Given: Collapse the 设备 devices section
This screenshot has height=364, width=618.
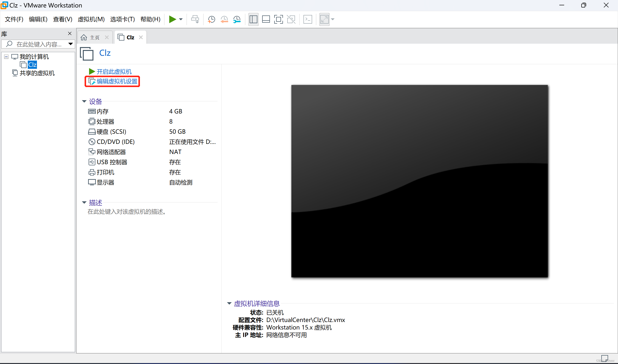Looking at the screenshot, I should tap(84, 101).
